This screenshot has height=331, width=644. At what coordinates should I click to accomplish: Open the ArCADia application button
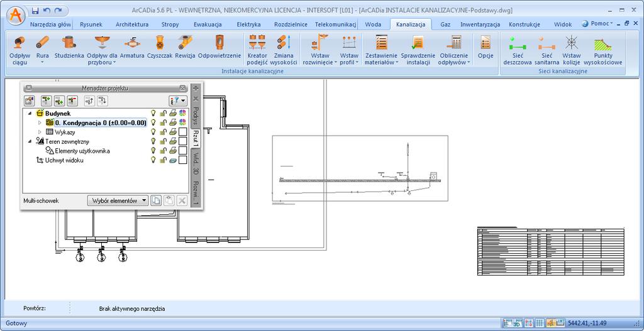(x=16, y=16)
